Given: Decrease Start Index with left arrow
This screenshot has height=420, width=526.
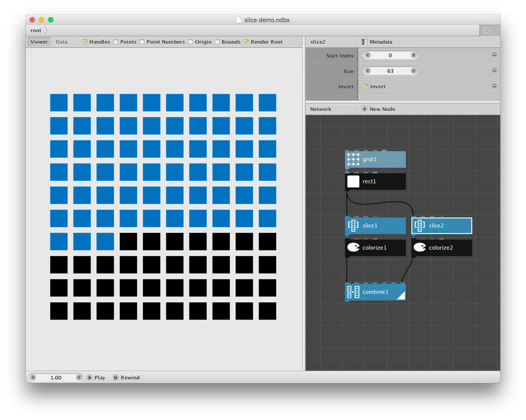Looking at the screenshot, I should 368,55.
